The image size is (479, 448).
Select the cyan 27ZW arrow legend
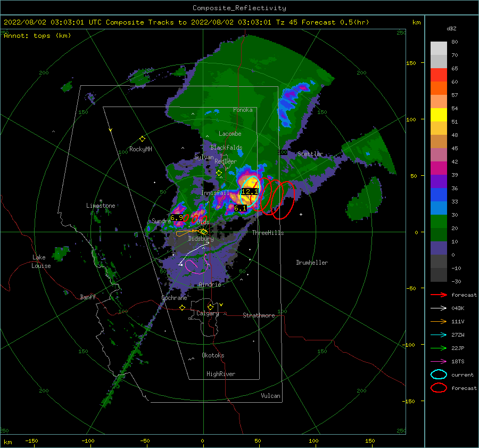(x=439, y=335)
